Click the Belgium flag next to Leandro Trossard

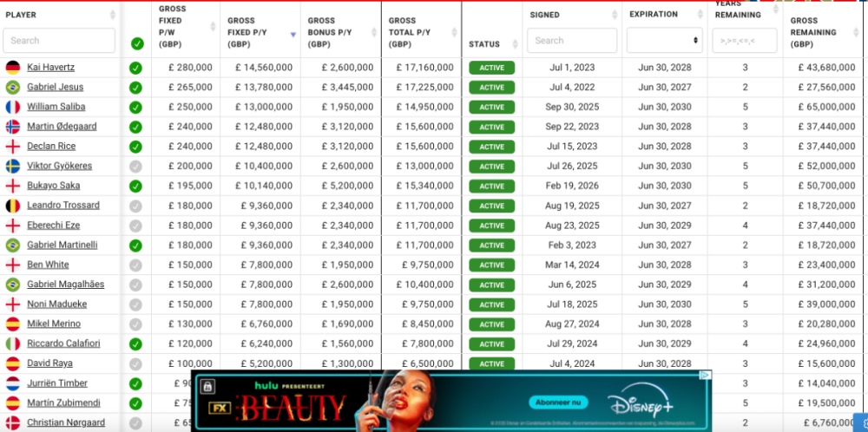[13, 206]
